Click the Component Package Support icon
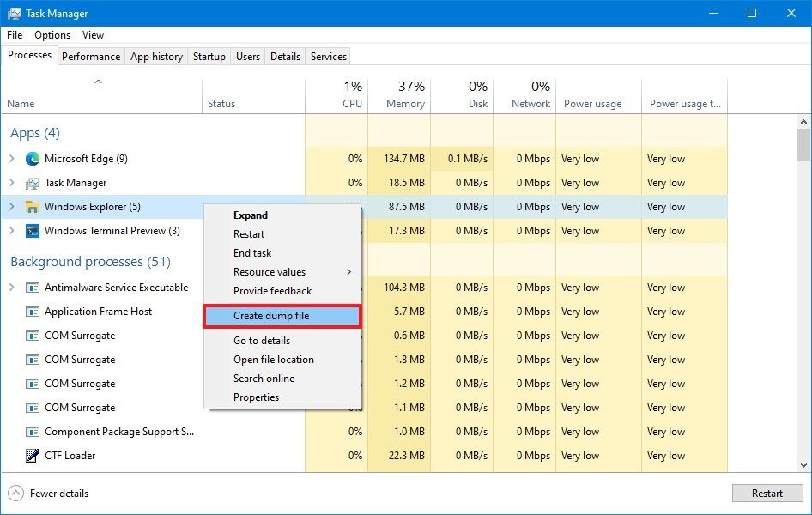The height and width of the screenshot is (515, 812). coord(33,431)
